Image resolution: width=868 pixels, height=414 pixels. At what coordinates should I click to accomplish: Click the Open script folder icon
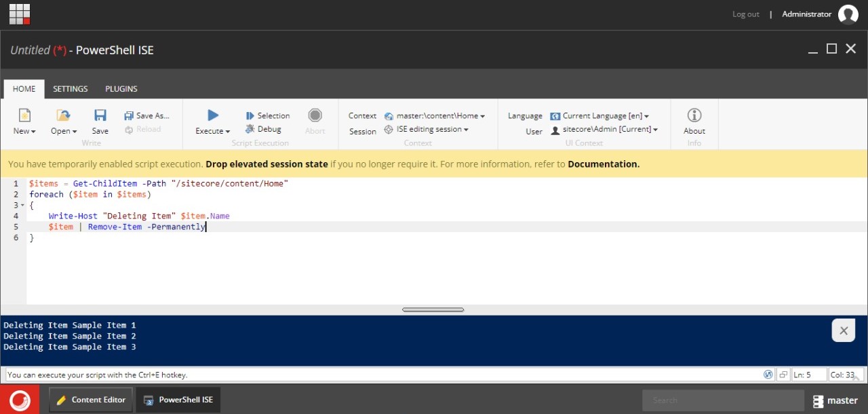(63, 115)
